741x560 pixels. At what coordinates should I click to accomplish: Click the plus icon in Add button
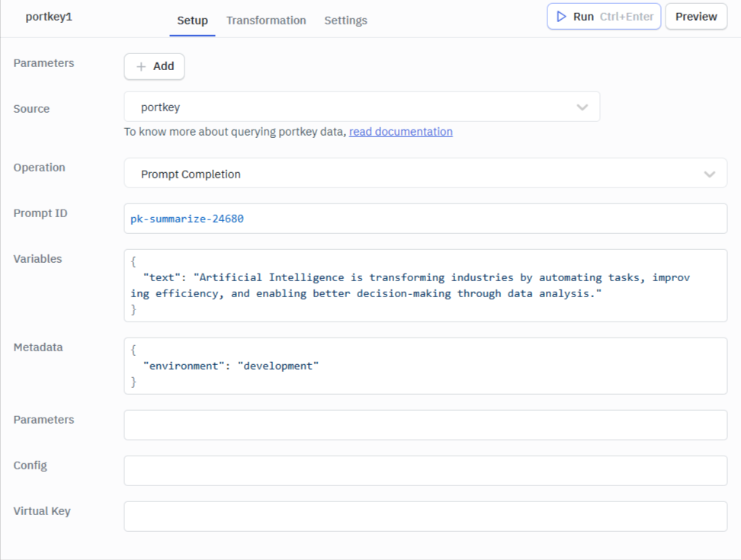click(x=141, y=66)
